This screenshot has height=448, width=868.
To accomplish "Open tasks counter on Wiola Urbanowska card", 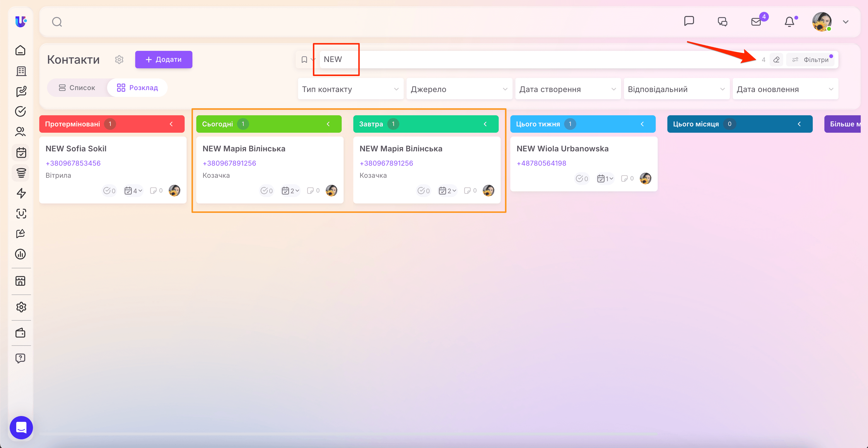I will point(582,178).
